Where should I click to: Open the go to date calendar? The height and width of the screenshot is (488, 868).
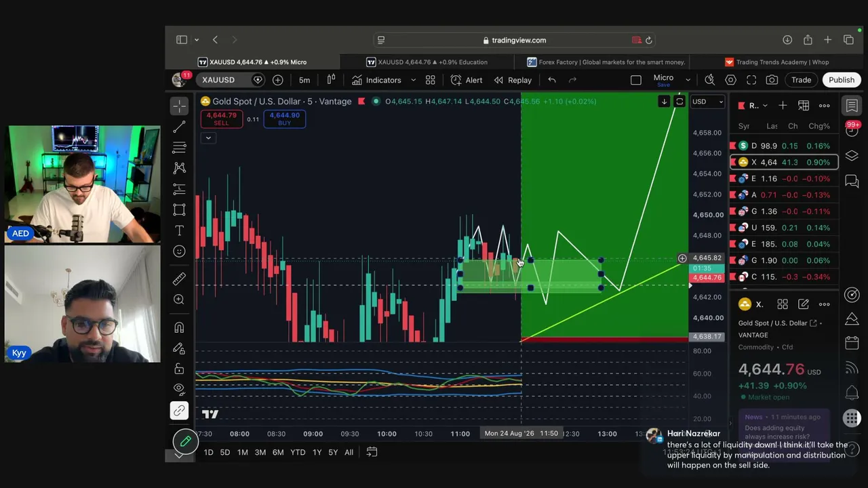pyautogui.click(x=372, y=452)
